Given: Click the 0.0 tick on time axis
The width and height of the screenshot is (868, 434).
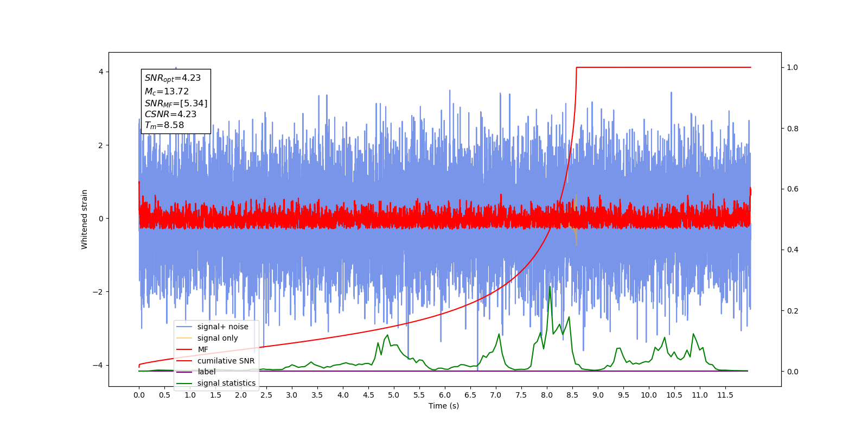Looking at the screenshot, I should tap(139, 395).
